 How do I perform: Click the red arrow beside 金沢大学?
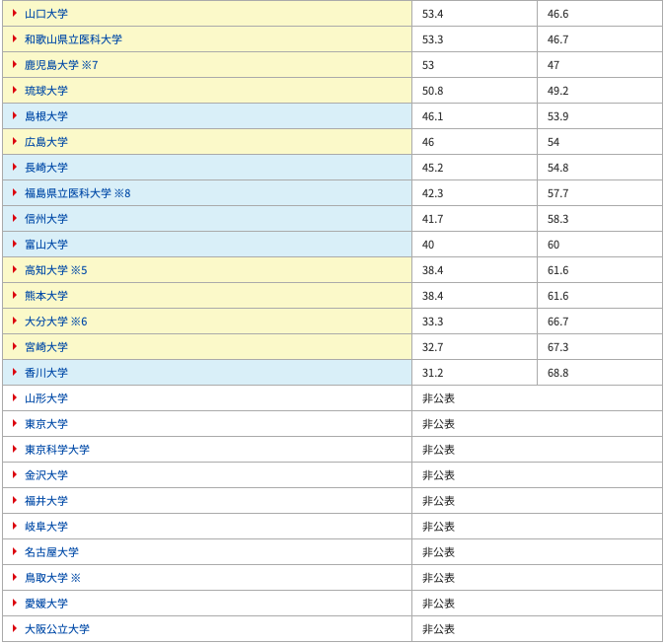pyautogui.click(x=15, y=474)
